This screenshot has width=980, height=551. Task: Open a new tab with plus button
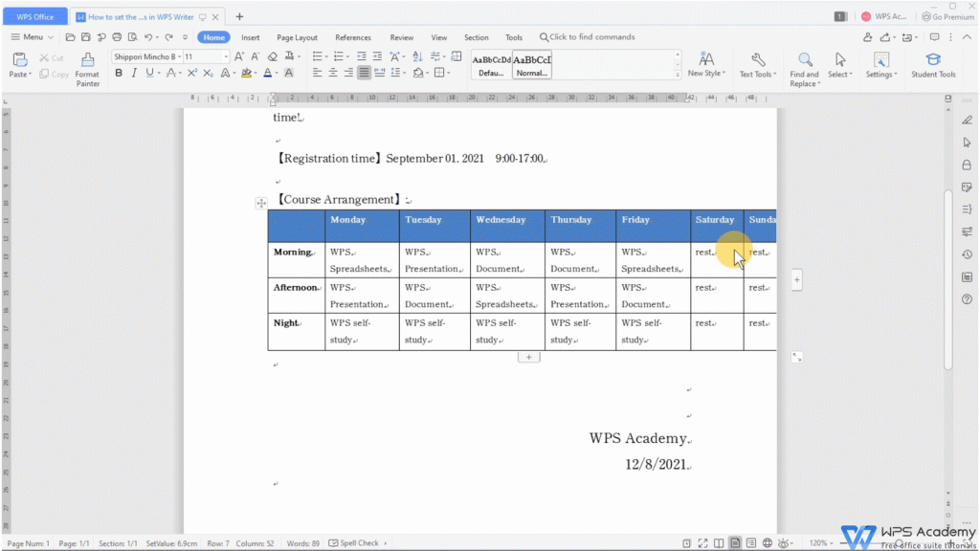pos(239,17)
